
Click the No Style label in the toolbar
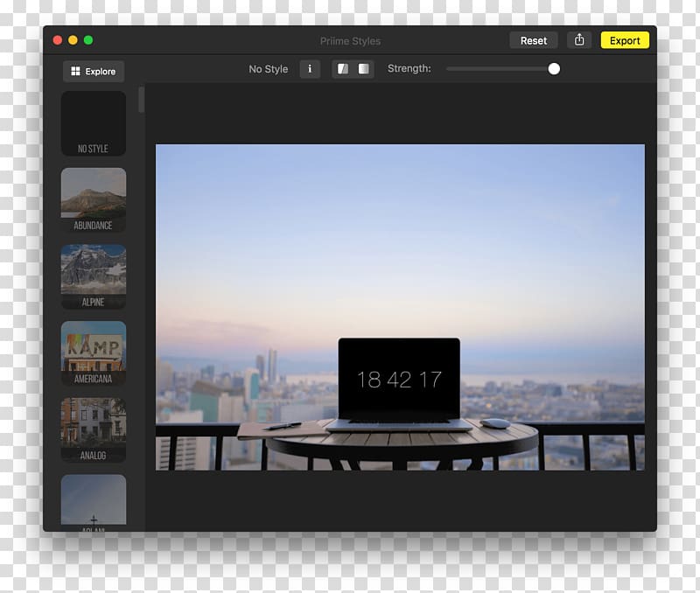coord(269,69)
